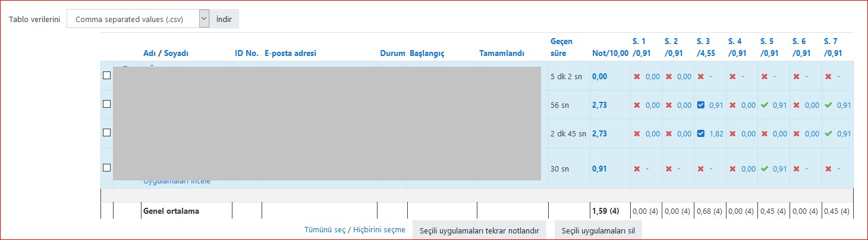The image size is (868, 240).
Task: Open the Comma separated values format dropdown
Action: [x=138, y=19]
